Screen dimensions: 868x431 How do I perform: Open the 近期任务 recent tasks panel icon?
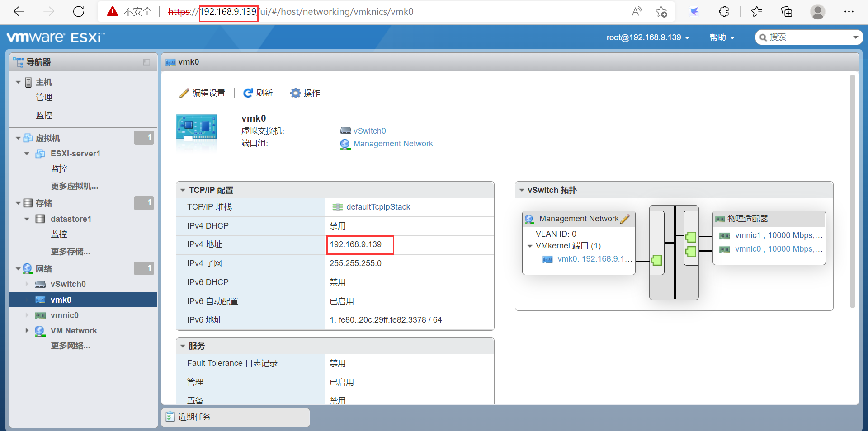click(x=170, y=417)
